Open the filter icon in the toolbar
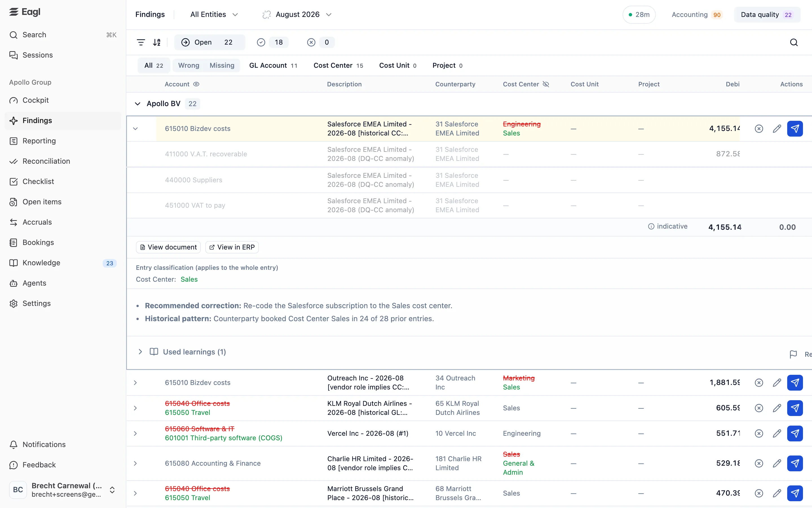 (141, 42)
